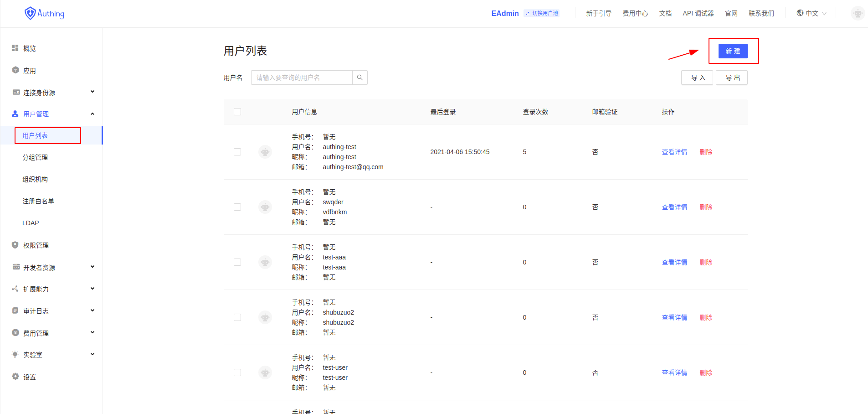Check the box for user authing-test

(x=237, y=152)
